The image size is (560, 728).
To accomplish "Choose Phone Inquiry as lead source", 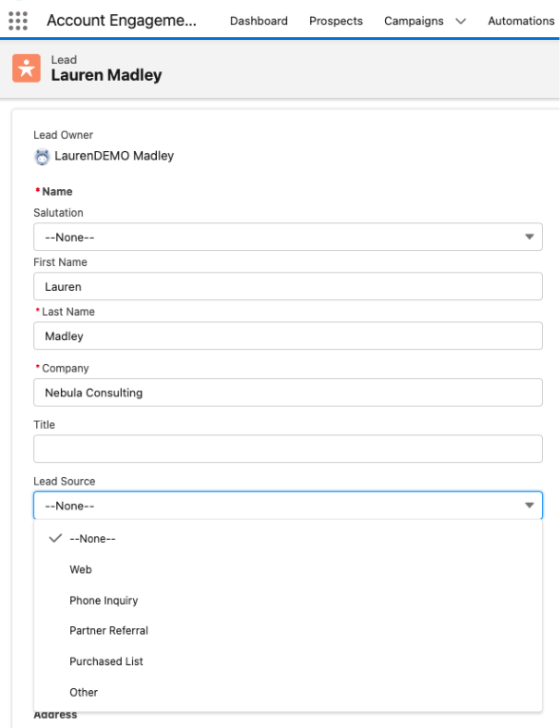I will click(288, 601).
